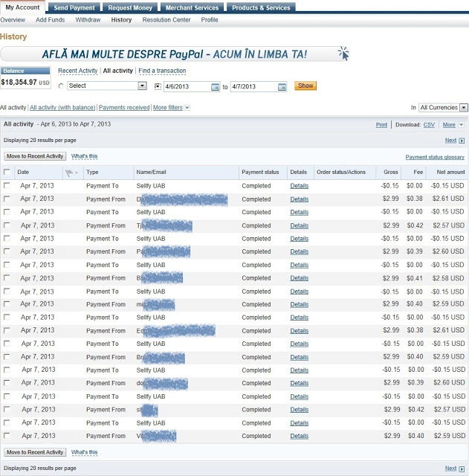The height and width of the screenshot is (476, 469).
Task: Click the orange Show button
Action: (305, 86)
